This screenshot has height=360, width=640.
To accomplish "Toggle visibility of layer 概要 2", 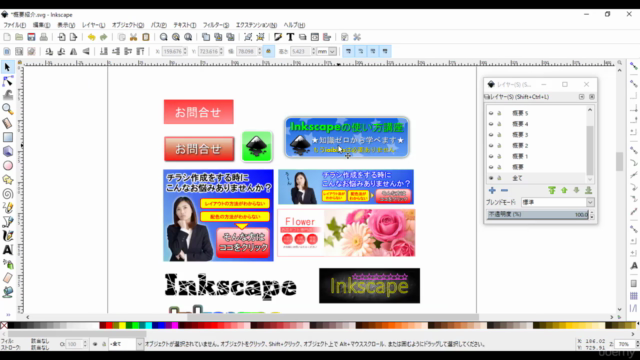I will pos(491,145).
